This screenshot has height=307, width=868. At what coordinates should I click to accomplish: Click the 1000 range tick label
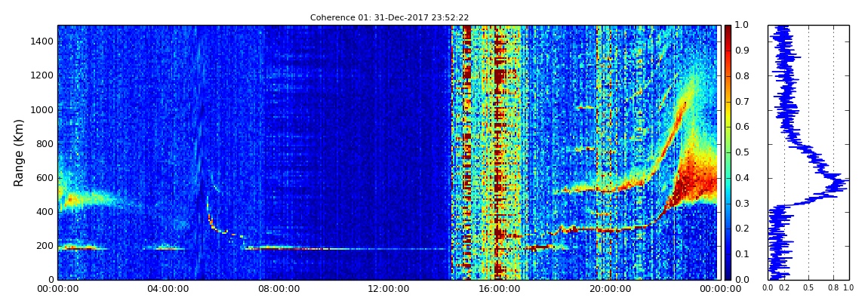tap(42, 110)
